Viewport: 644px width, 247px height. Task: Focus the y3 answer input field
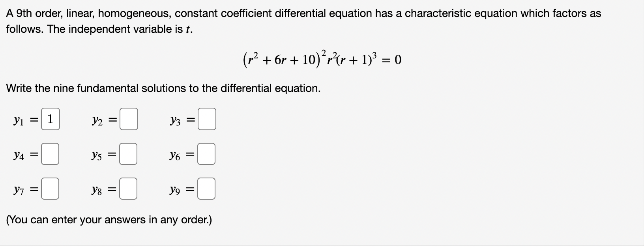pyautogui.click(x=207, y=119)
